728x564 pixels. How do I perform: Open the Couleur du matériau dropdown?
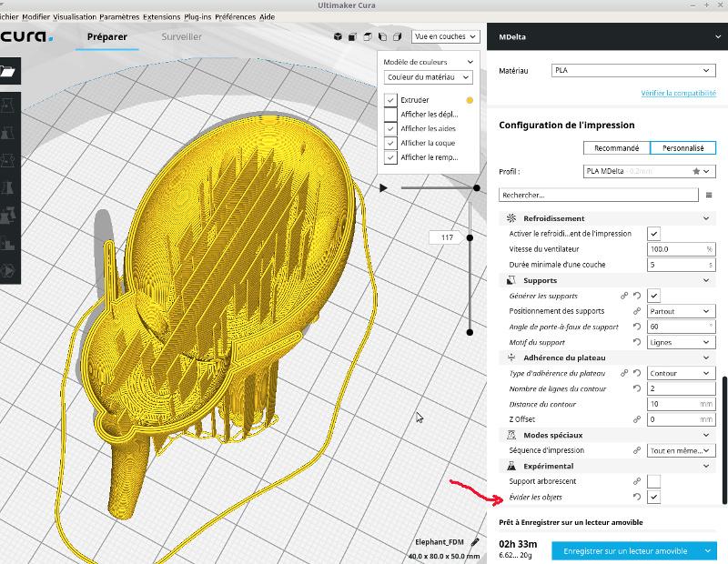point(428,77)
